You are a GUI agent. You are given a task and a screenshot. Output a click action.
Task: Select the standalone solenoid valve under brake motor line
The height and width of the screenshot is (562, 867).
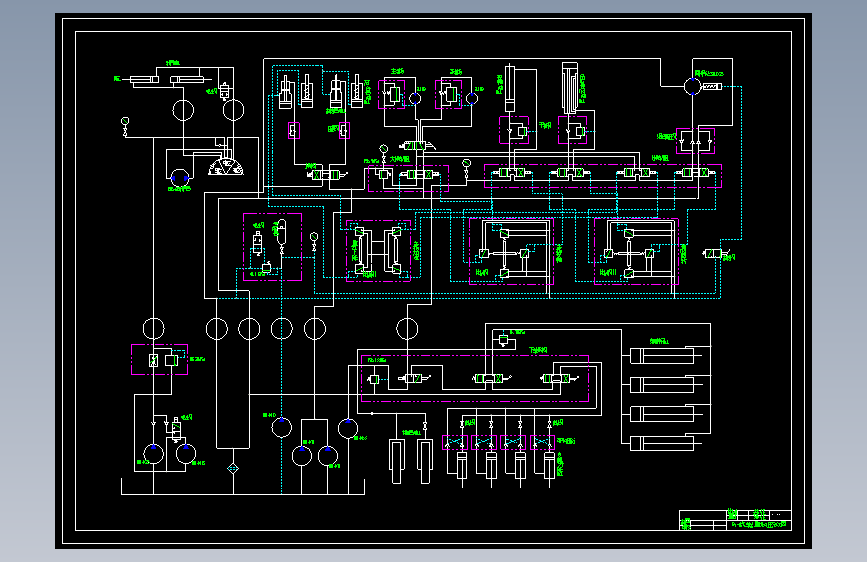coord(718,254)
